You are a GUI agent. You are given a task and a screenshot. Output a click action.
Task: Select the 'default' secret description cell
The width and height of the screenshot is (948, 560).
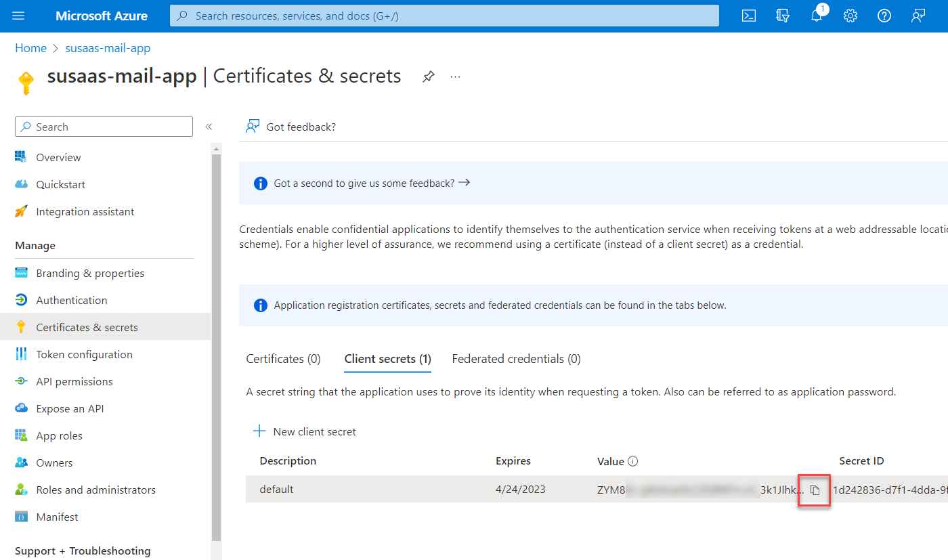(x=276, y=489)
